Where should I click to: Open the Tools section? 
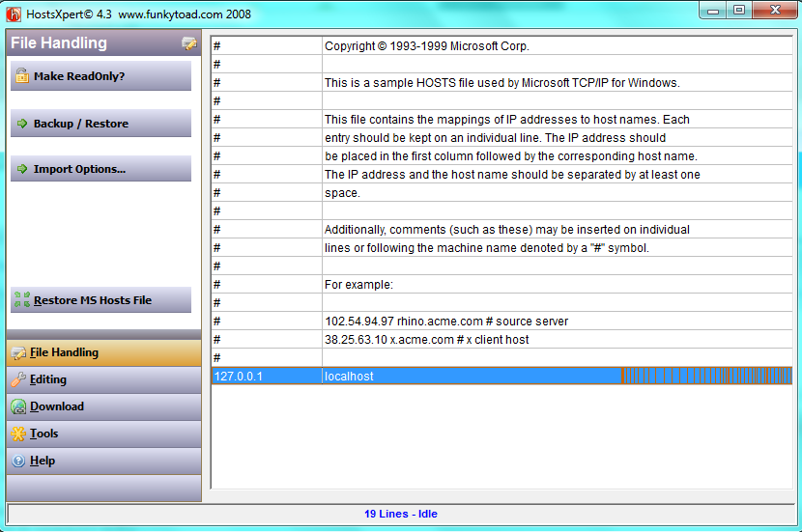(103, 434)
